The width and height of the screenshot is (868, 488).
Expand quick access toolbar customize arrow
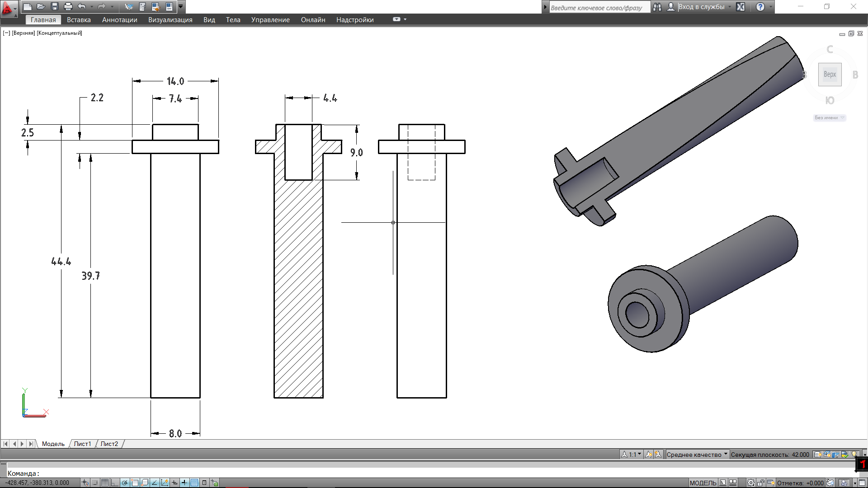point(180,6)
